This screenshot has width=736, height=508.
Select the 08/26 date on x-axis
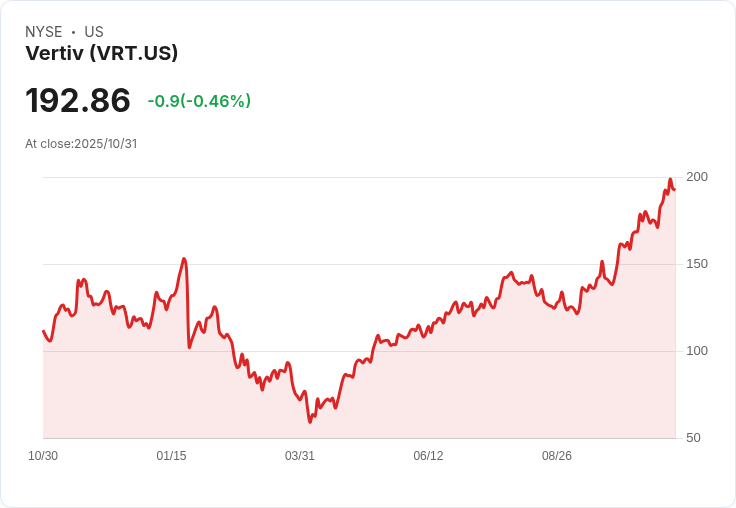[x=557, y=456]
